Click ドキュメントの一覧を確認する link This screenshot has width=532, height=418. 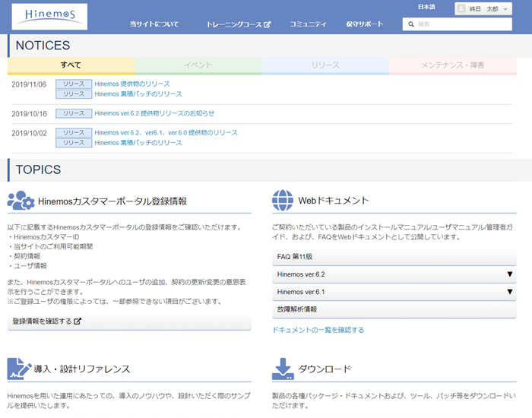[318, 330]
